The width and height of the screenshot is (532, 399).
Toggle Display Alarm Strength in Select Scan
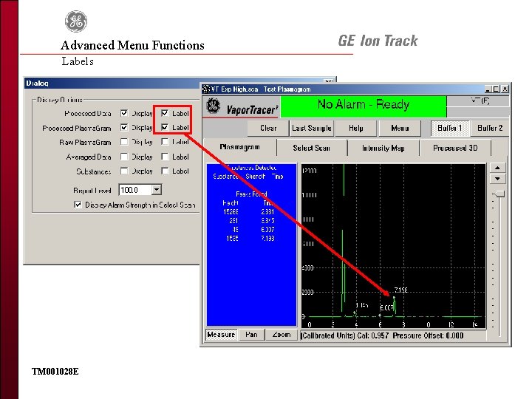pos(78,205)
